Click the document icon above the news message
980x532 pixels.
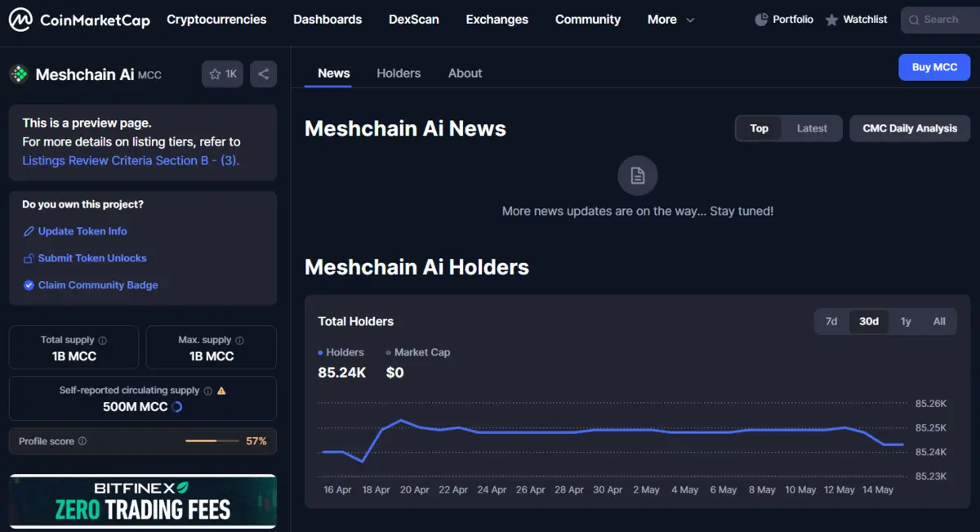point(638,175)
